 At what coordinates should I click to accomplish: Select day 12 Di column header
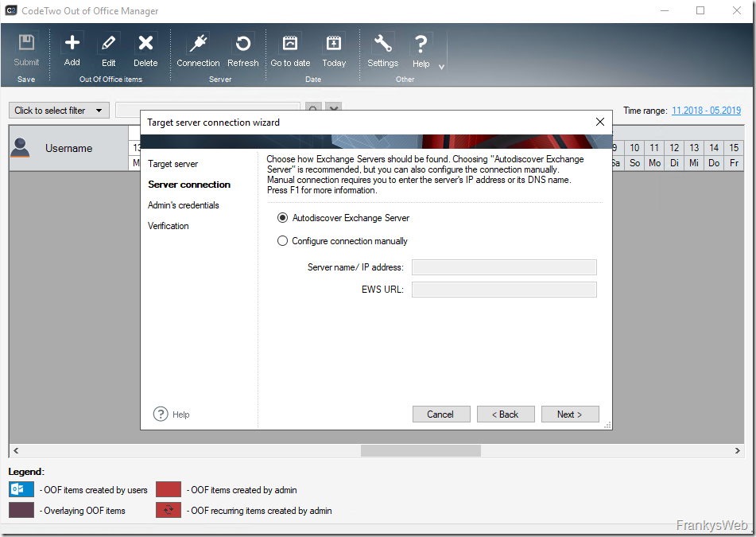[675, 155]
